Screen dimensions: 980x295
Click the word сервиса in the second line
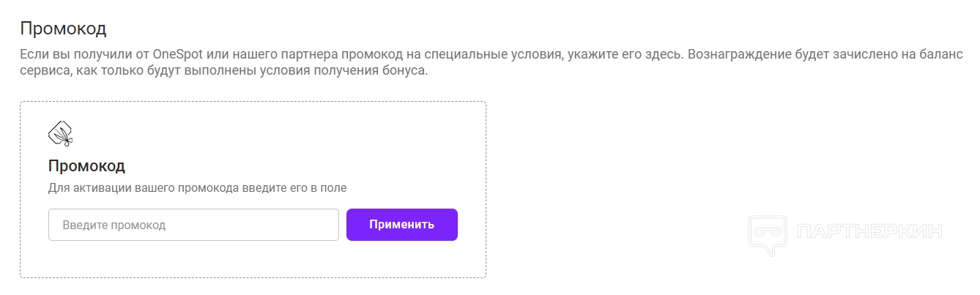tap(43, 72)
